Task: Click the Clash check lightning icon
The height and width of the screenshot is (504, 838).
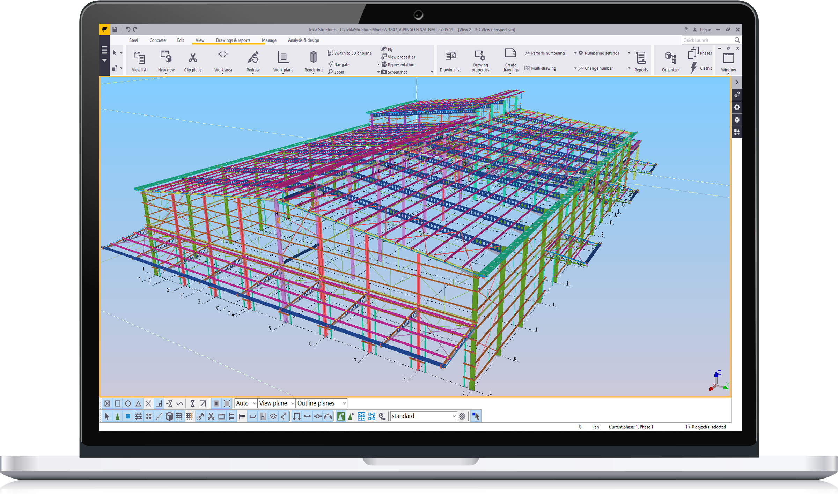Action: tap(694, 68)
